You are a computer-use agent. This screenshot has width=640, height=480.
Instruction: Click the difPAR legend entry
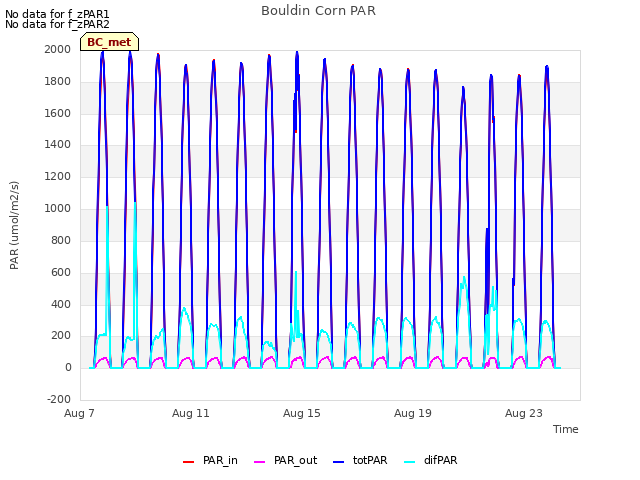(x=431, y=460)
